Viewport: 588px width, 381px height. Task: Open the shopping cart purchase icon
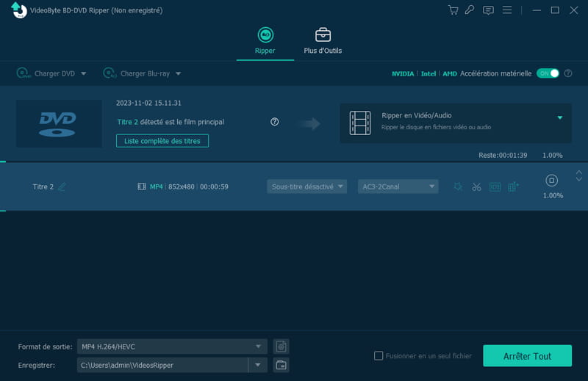[x=453, y=10]
